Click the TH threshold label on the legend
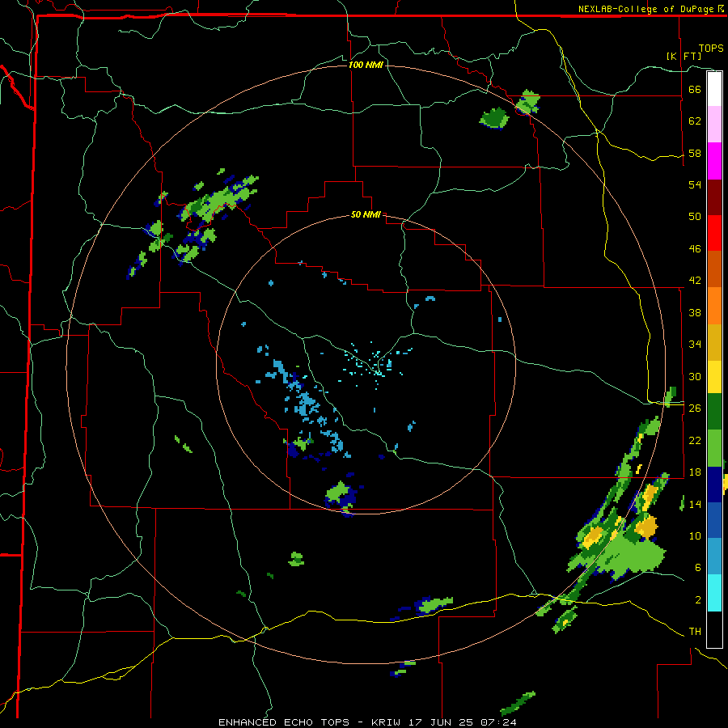The image size is (728, 728). pyautogui.click(x=695, y=632)
